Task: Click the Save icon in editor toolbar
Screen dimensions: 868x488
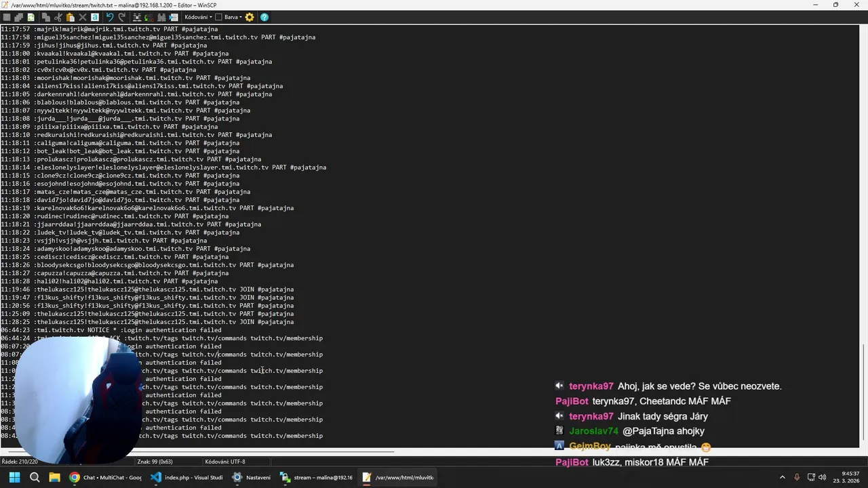Action: point(7,17)
